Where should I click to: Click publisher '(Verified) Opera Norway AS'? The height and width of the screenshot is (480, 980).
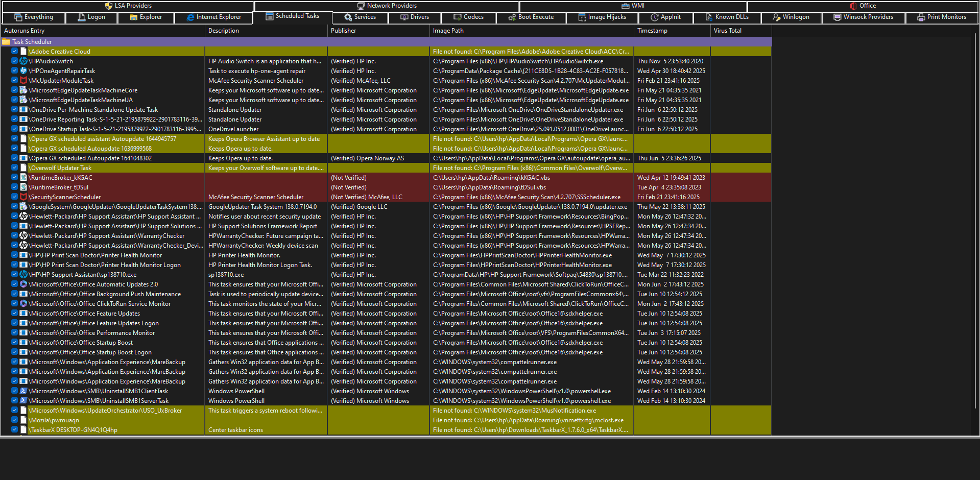(x=367, y=158)
